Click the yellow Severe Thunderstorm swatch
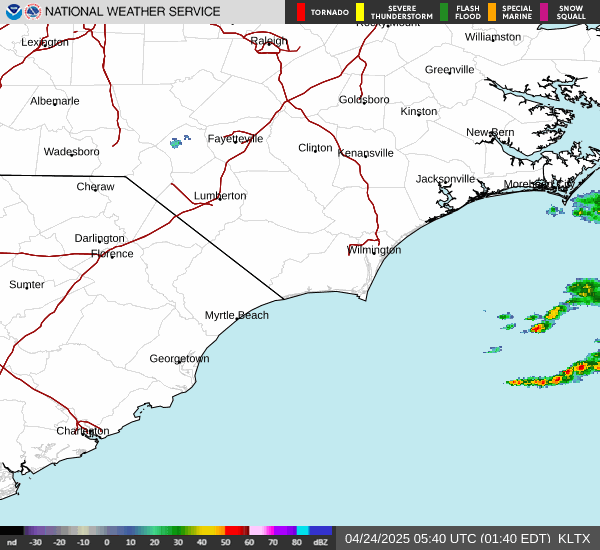The height and width of the screenshot is (550, 600). pos(360,12)
